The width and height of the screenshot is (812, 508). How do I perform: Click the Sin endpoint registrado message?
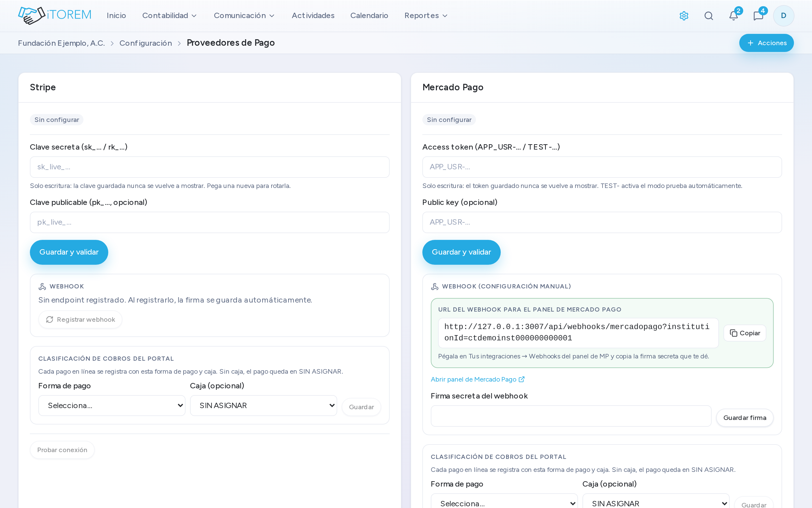[x=175, y=300]
